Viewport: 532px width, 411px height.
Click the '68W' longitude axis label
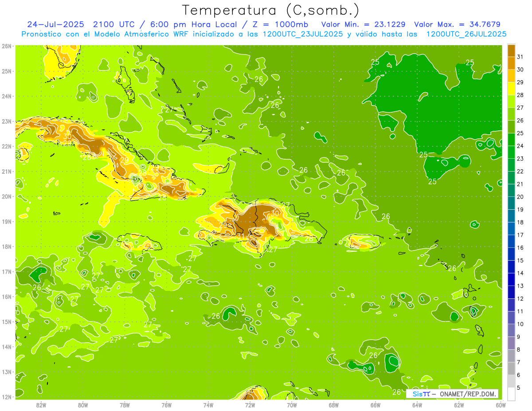pyautogui.click(x=334, y=405)
